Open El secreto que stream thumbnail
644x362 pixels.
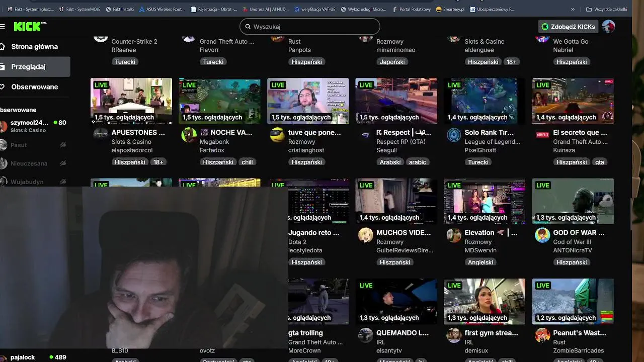[x=573, y=101]
